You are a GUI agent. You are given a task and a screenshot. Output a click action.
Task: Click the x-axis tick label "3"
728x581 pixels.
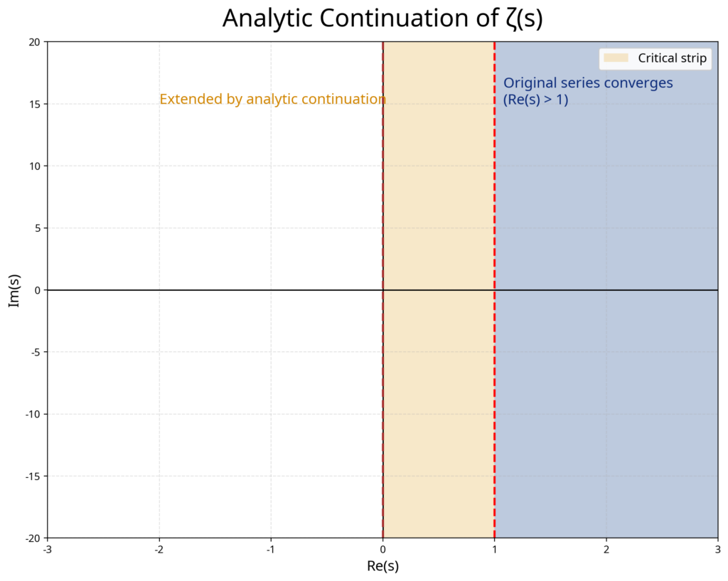tap(718, 550)
